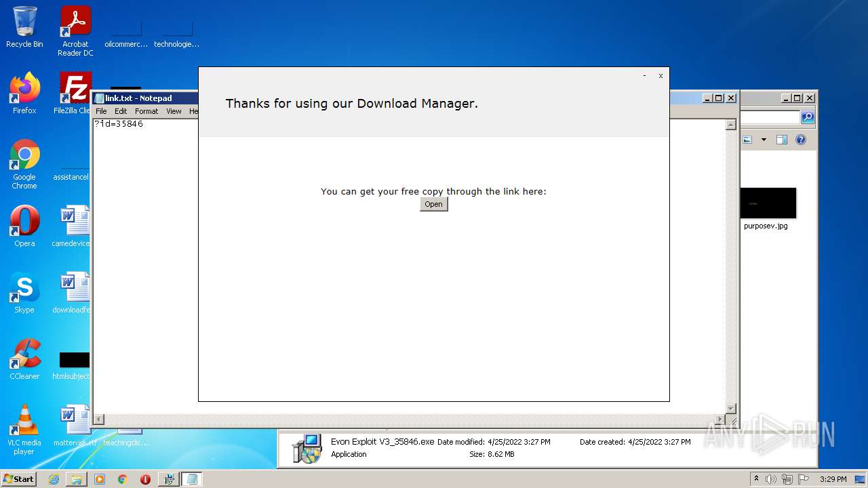Open Internet Explorer from taskbar
Screen dimensions: 868x488
point(54,479)
